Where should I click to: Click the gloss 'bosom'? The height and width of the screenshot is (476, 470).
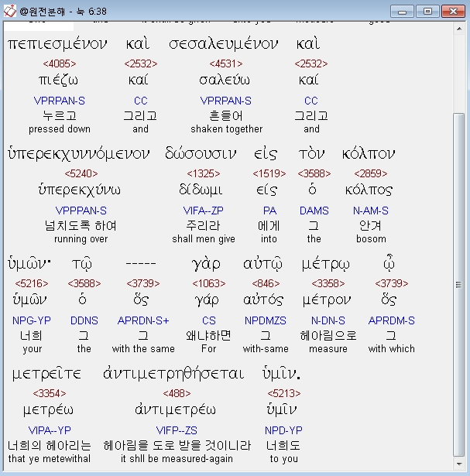pos(371,239)
